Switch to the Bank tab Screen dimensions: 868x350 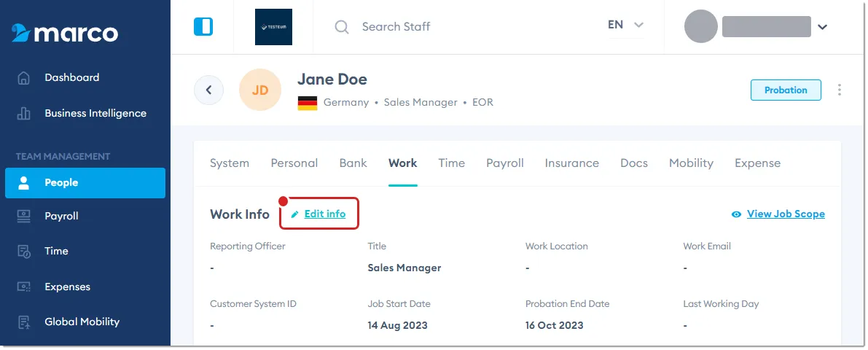353,163
